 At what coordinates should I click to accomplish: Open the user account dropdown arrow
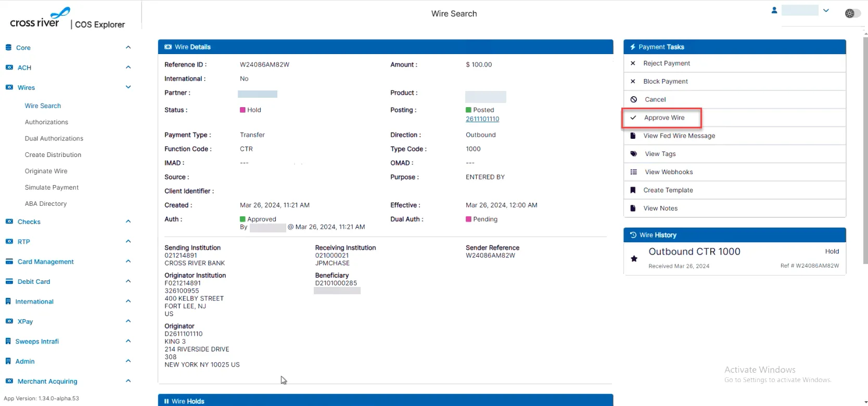tap(826, 10)
